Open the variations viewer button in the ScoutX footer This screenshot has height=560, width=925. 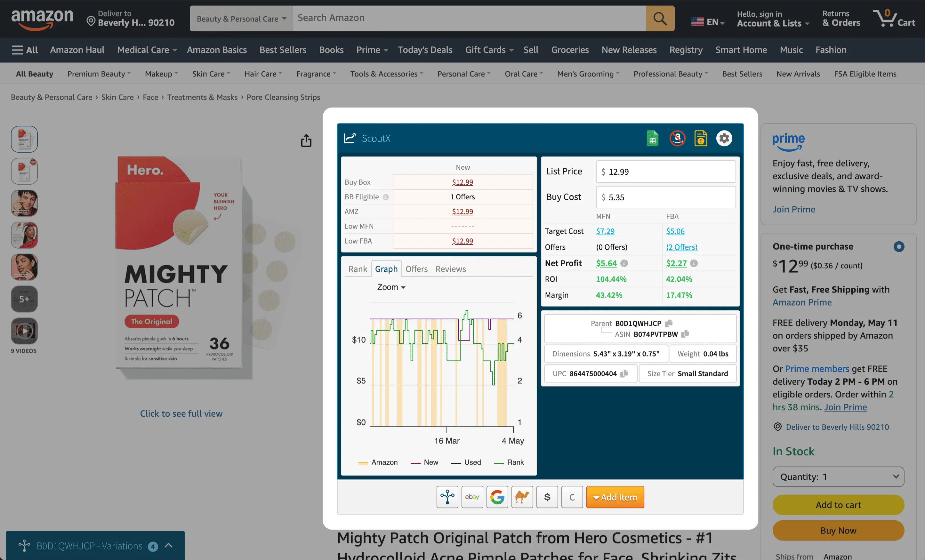(447, 497)
